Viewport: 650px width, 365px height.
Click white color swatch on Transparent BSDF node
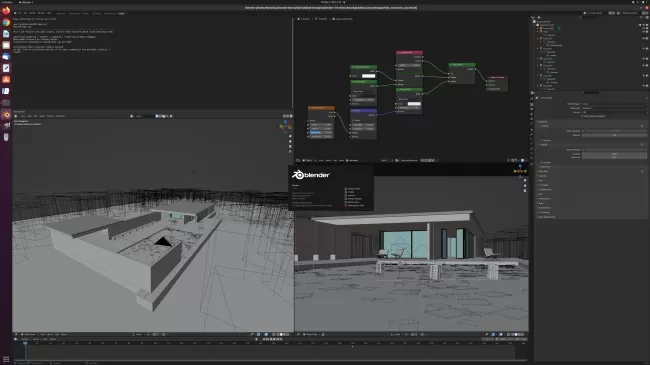(x=369, y=76)
